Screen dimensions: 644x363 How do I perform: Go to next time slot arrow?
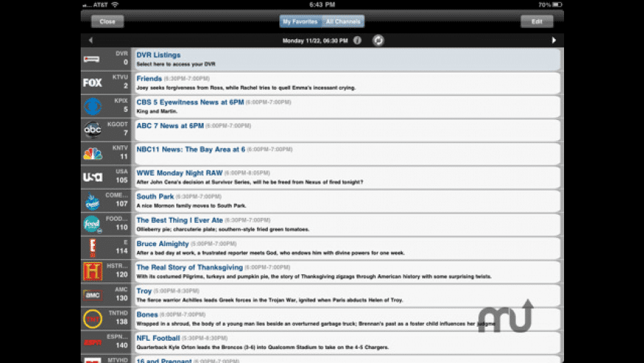554,40
